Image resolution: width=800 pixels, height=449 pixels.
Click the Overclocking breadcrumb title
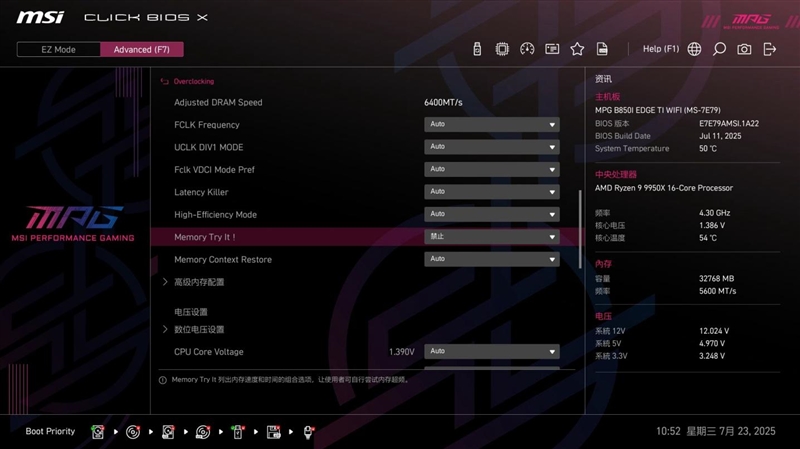tap(194, 81)
